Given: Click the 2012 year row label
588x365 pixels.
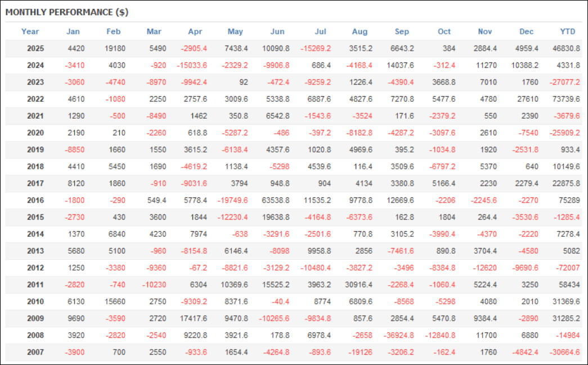Looking at the screenshot, I should tap(35, 268).
